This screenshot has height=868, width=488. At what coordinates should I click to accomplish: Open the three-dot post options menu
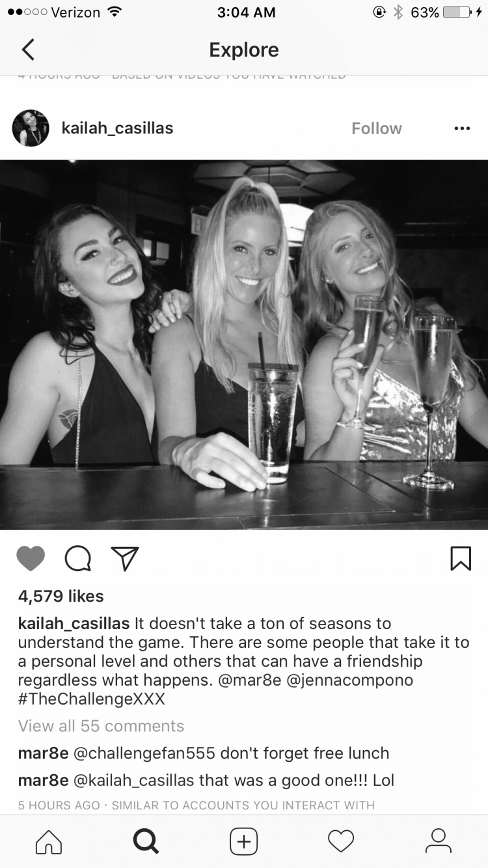tap(462, 128)
